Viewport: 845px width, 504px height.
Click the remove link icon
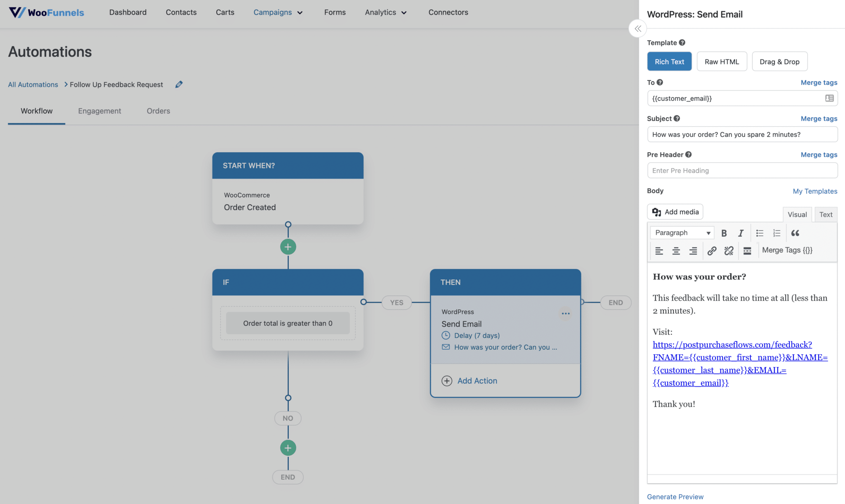coord(729,251)
